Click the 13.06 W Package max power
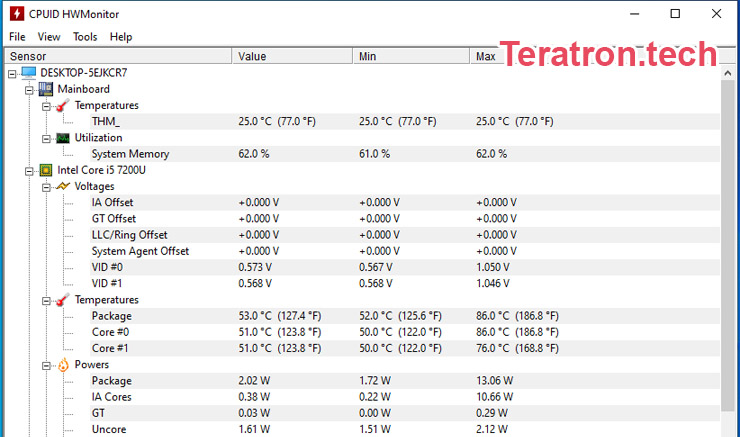Screen dimensions: 740x437 tap(495, 380)
